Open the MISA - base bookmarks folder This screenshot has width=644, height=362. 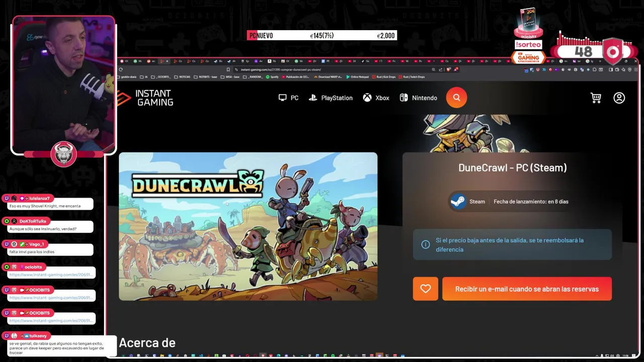point(230,77)
